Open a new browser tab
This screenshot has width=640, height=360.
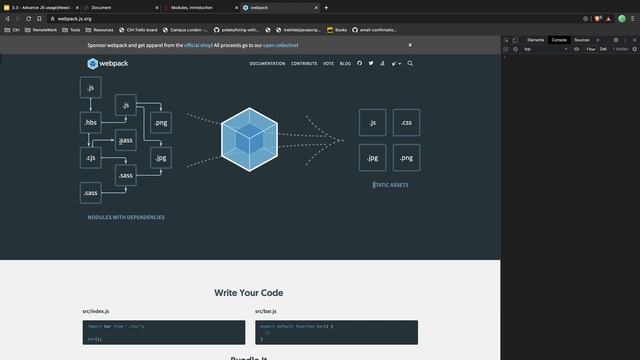[326, 7]
